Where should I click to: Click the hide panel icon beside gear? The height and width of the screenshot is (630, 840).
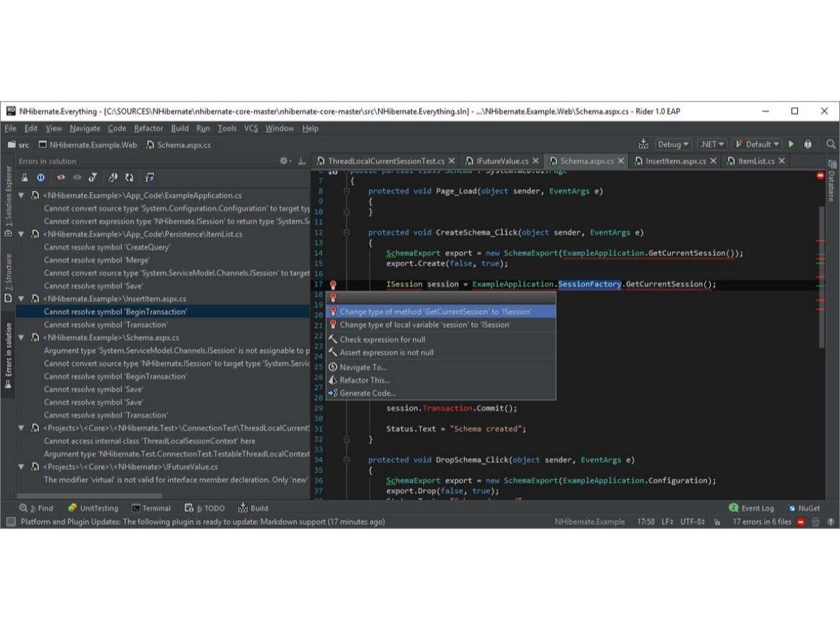(302, 161)
